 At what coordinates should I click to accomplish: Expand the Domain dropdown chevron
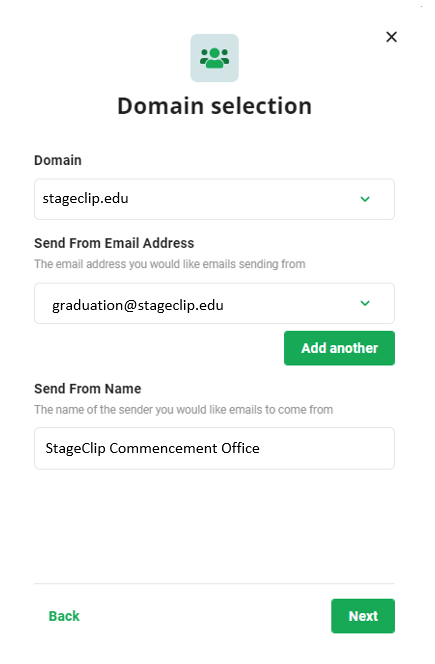pos(365,199)
